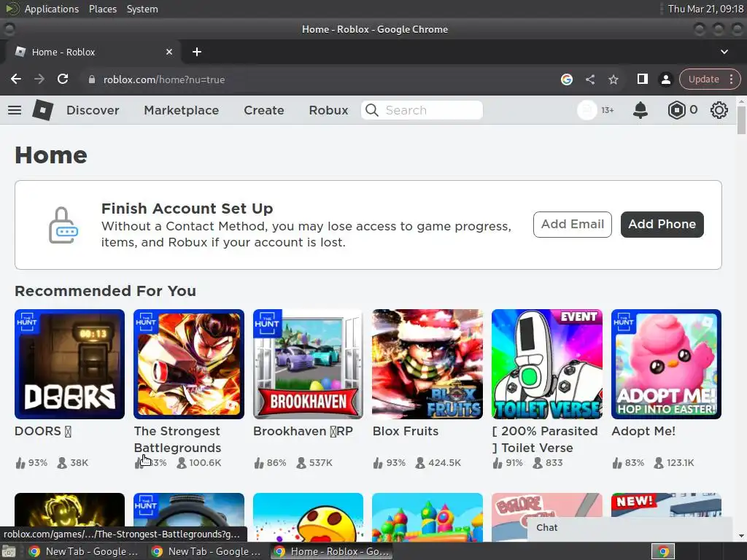This screenshot has width=747, height=560.
Task: Bookmark this page with the star icon
Action: (613, 79)
